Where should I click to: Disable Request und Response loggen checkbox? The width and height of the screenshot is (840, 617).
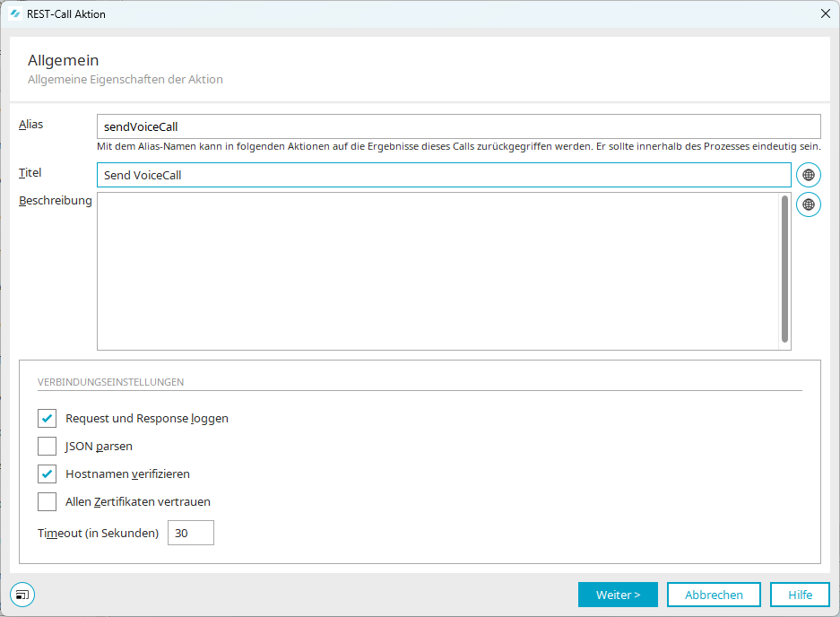48,418
